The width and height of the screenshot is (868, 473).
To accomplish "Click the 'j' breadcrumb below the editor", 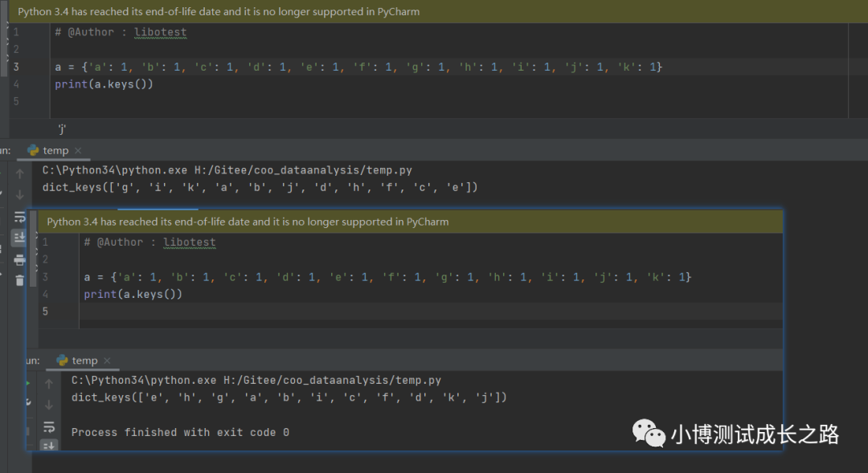I will point(62,129).
